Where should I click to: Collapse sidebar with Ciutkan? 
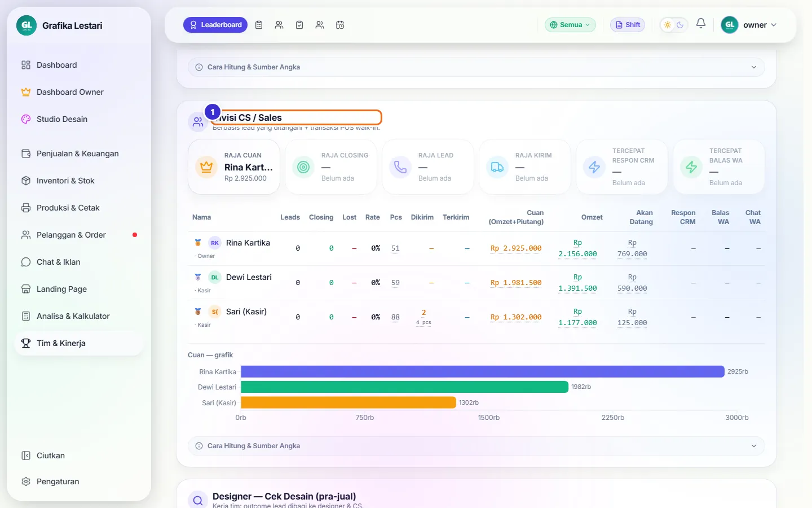click(x=79, y=456)
